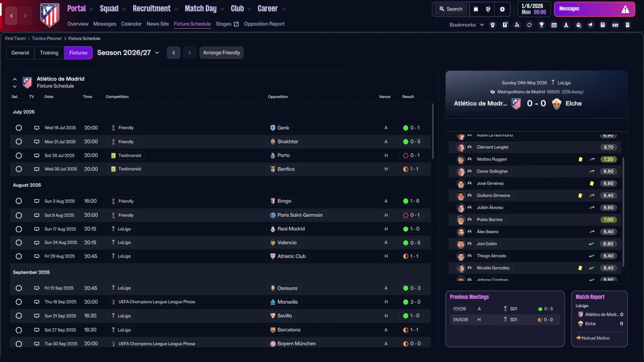Open the Tactics Planner breadcrumb link
This screenshot has width=644, height=362.
point(47,38)
